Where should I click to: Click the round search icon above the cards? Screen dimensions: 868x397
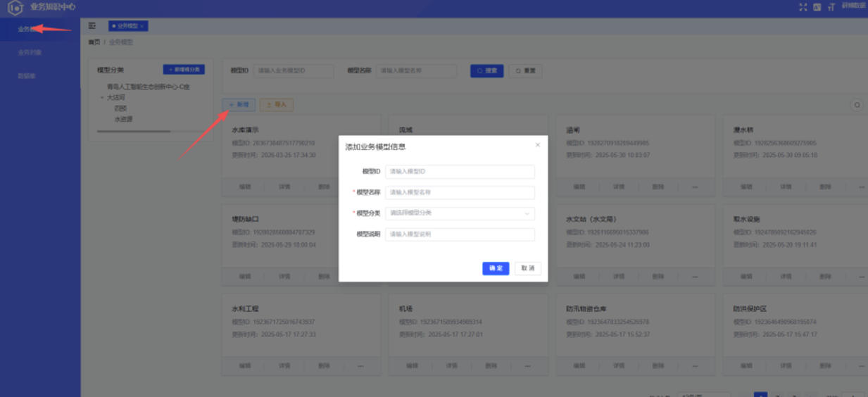857,105
